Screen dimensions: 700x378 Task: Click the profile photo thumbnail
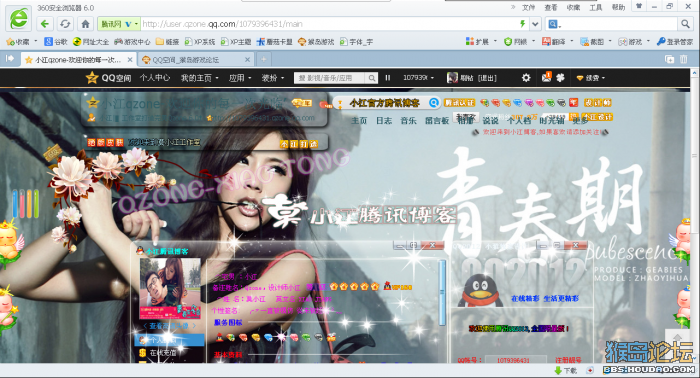click(x=170, y=288)
